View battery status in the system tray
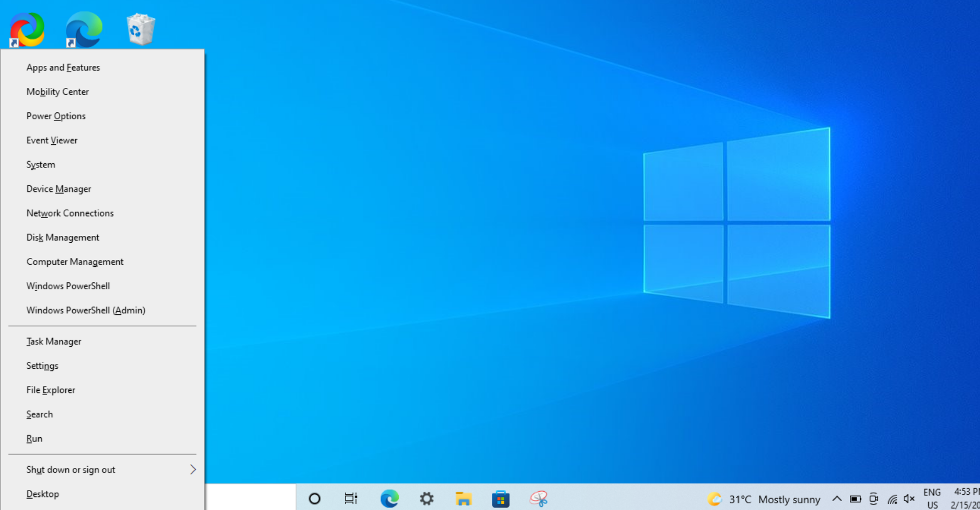This screenshot has height=510, width=980. 855,498
